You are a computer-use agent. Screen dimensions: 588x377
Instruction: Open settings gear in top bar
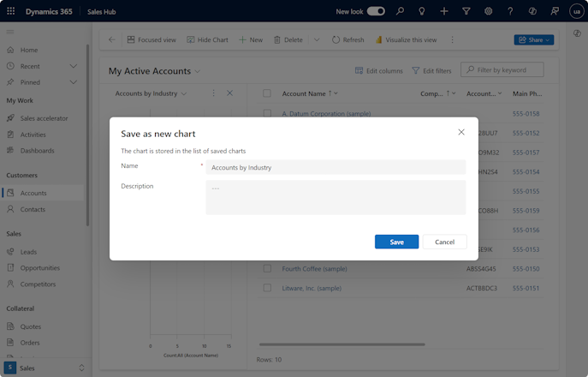[x=488, y=11]
